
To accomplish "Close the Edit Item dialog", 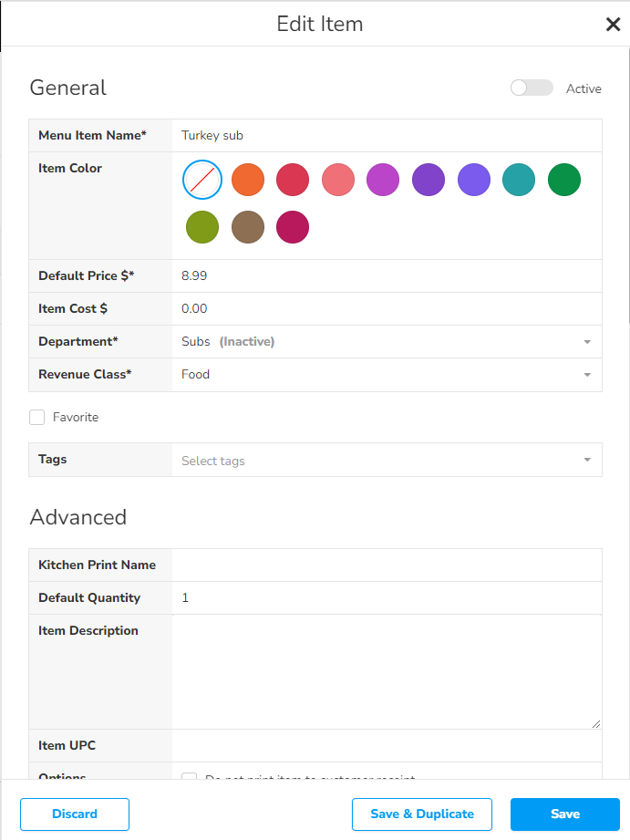I will [x=613, y=25].
